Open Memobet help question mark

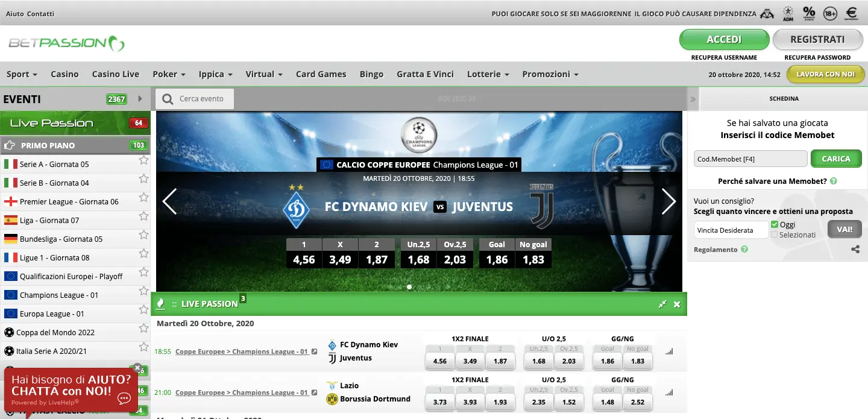(x=833, y=181)
